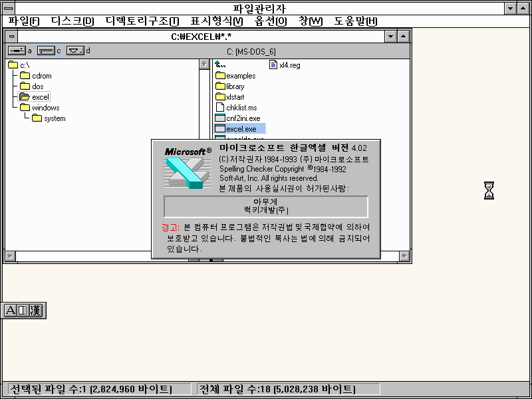Click the C:\EXCEL\*.* window title bar
This screenshot has width=532, height=399.
tap(201, 37)
